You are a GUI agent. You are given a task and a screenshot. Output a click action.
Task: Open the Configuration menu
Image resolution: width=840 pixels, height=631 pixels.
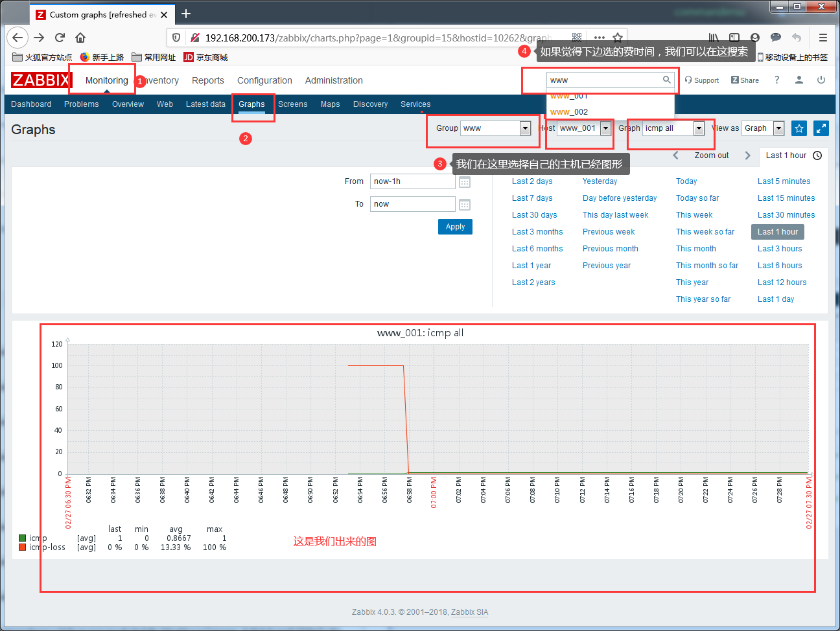point(264,80)
